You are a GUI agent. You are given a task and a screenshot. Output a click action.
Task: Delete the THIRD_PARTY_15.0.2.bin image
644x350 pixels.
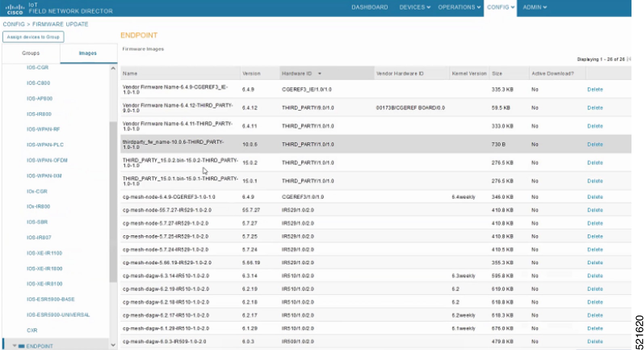(x=595, y=162)
